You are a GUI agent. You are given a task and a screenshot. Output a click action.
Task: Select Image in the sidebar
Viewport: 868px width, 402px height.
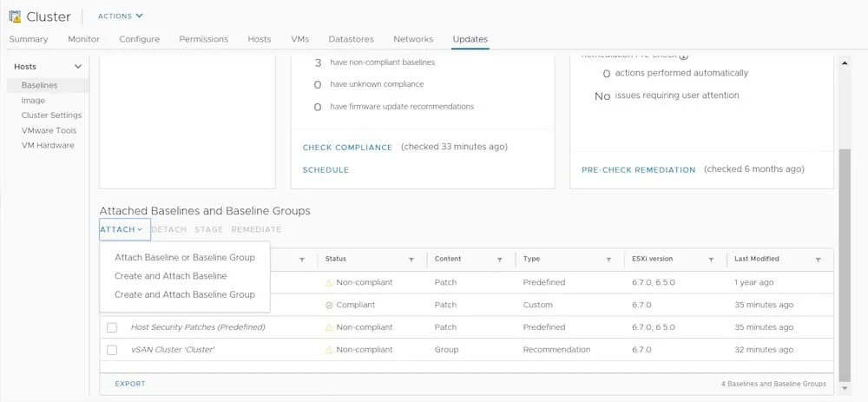(x=33, y=101)
